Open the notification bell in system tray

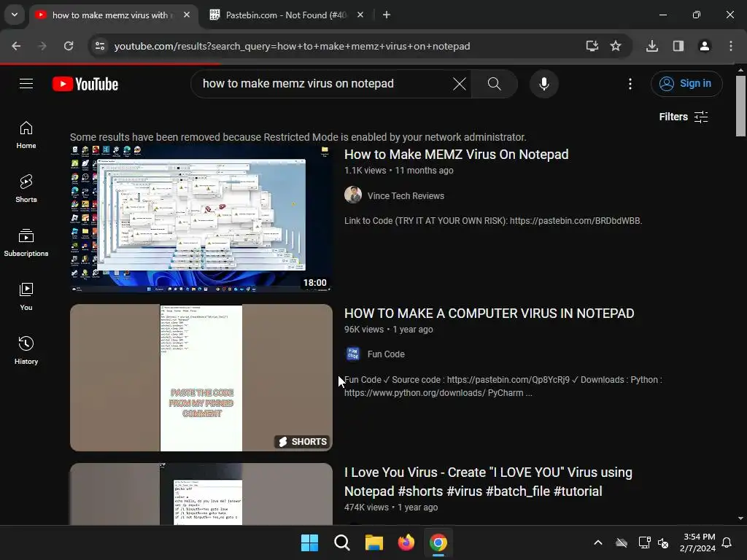pos(727,542)
